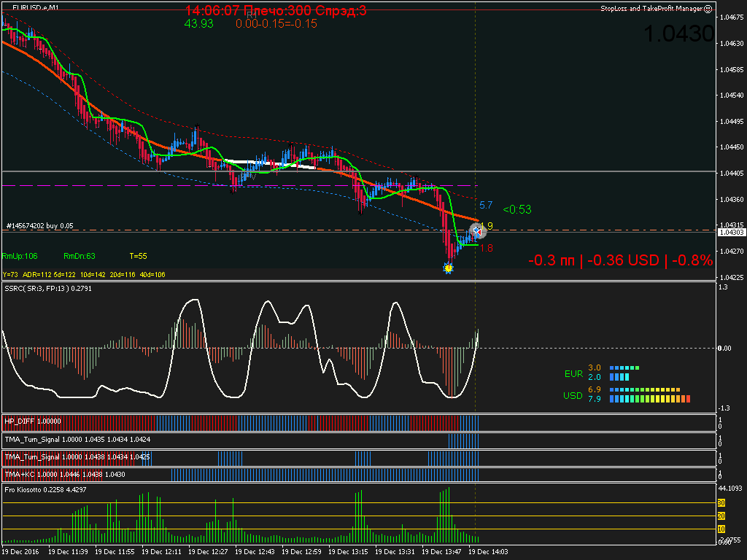The height and width of the screenshot is (560, 747).
Task: Click the '1.04225' price scale label
Action: point(732,277)
